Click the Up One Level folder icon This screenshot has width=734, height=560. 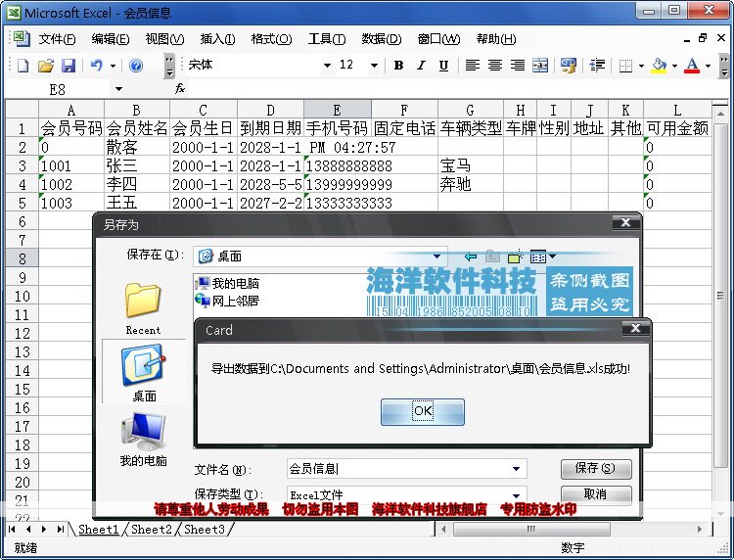pyautogui.click(x=492, y=257)
